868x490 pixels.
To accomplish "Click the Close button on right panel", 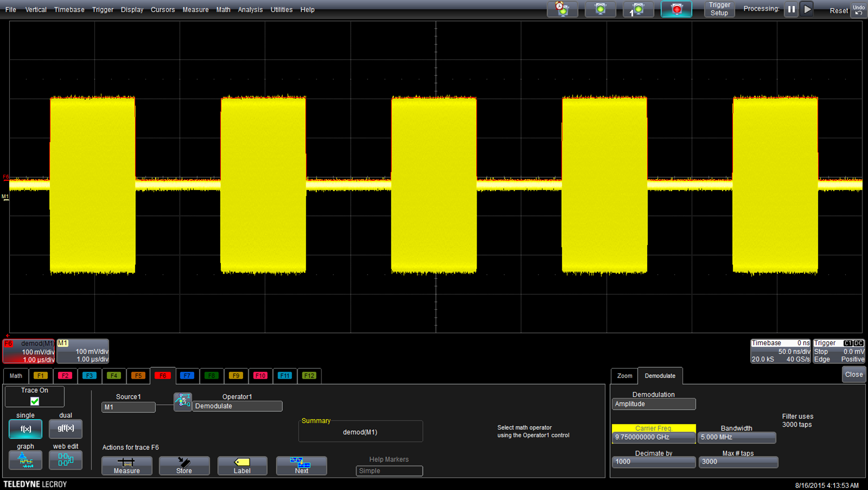I will click(x=854, y=374).
